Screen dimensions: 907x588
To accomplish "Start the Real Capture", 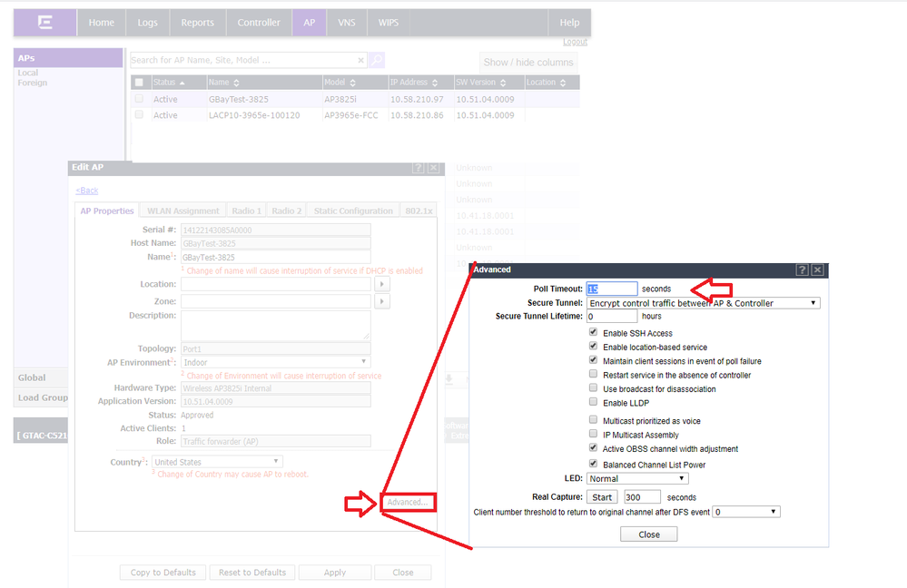I will pyautogui.click(x=602, y=497).
